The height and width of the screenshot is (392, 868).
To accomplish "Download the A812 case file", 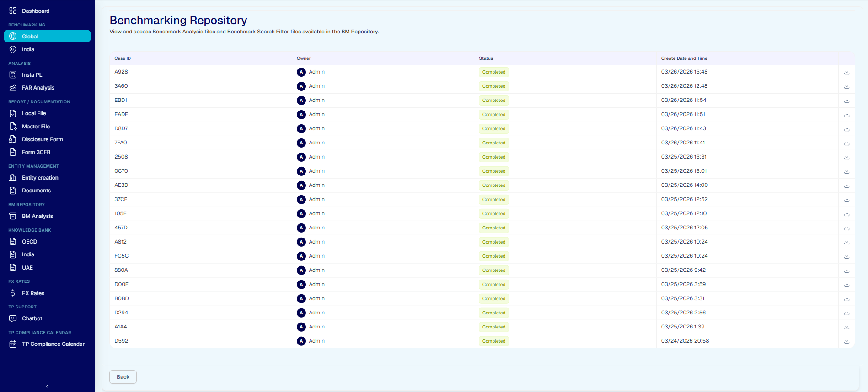I will 847,242.
